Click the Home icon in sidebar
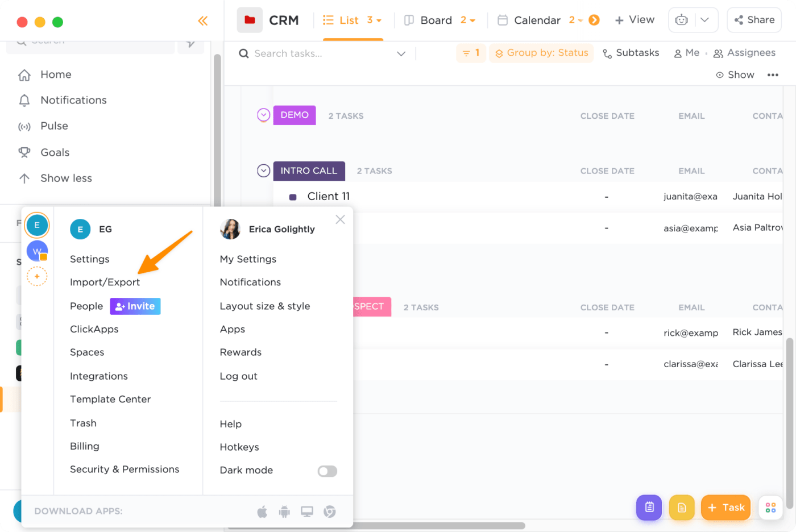This screenshot has height=532, width=796. coord(24,75)
